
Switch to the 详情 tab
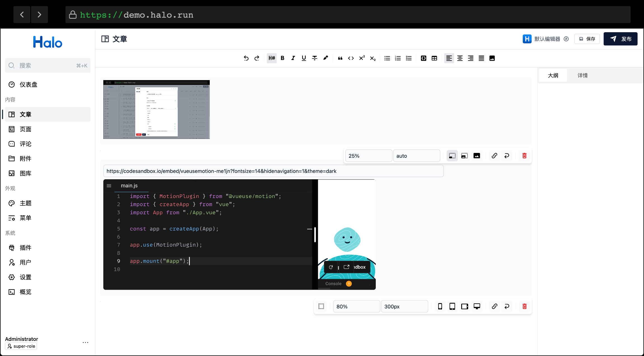[x=582, y=75]
